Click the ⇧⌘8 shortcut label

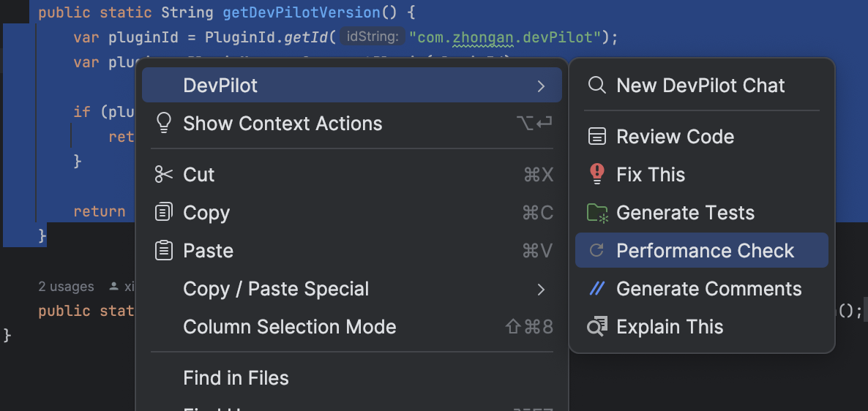pyautogui.click(x=529, y=327)
